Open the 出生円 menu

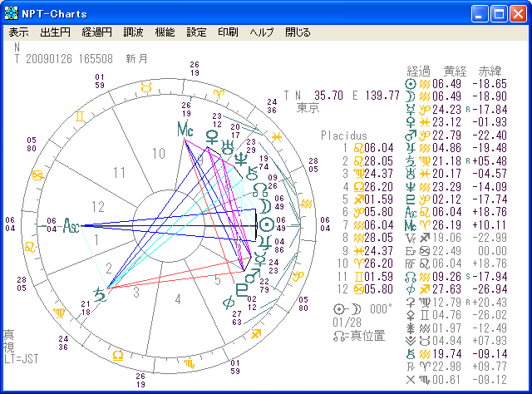(55, 32)
